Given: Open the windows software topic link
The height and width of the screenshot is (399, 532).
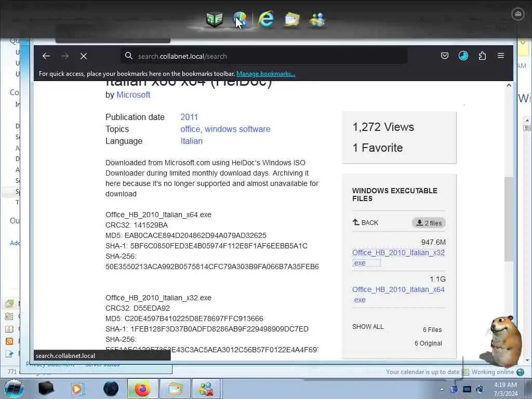Looking at the screenshot, I should tap(237, 129).
